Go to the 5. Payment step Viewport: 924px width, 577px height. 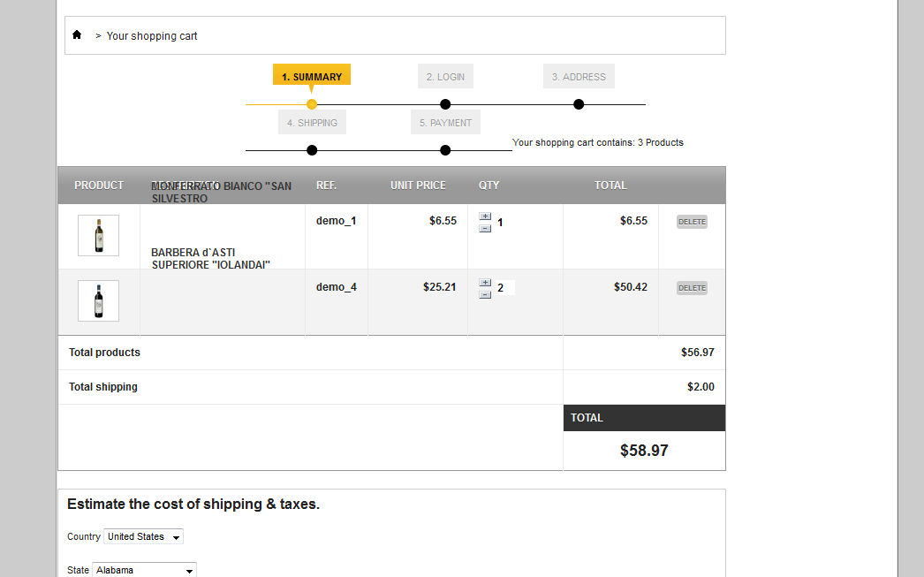coord(445,123)
